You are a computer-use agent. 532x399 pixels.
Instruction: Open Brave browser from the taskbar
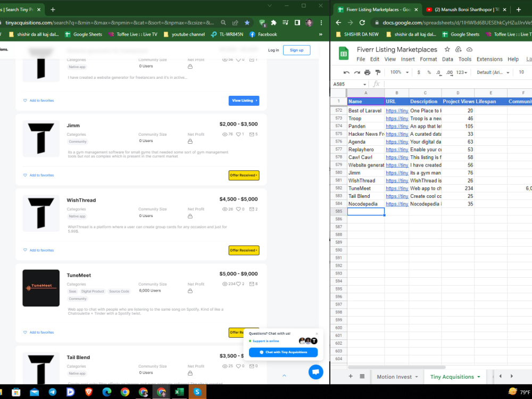click(88, 392)
